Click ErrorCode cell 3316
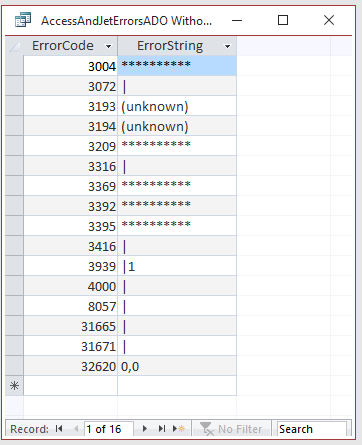 click(70, 166)
